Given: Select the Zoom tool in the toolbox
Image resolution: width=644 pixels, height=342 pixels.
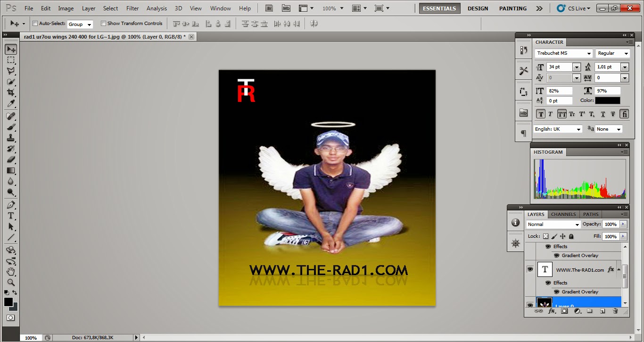Looking at the screenshot, I should [x=10, y=282].
